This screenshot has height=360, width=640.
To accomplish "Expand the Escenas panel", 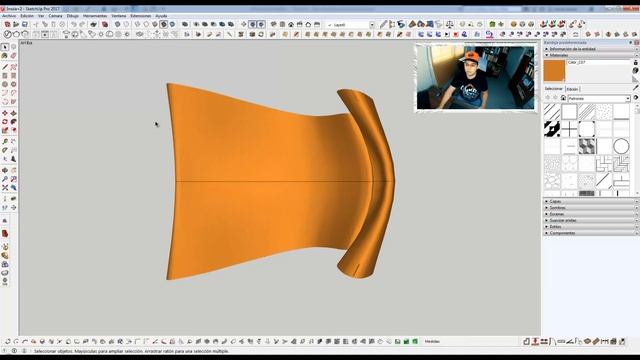I will (x=590, y=214).
